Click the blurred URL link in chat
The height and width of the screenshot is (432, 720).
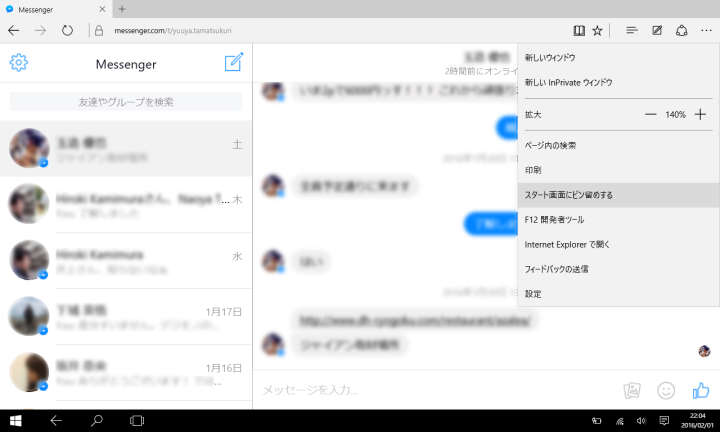415,320
